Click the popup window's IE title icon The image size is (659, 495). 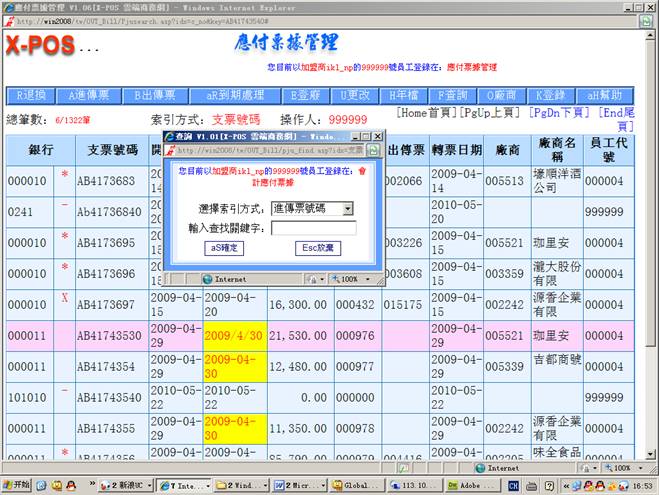click(169, 136)
